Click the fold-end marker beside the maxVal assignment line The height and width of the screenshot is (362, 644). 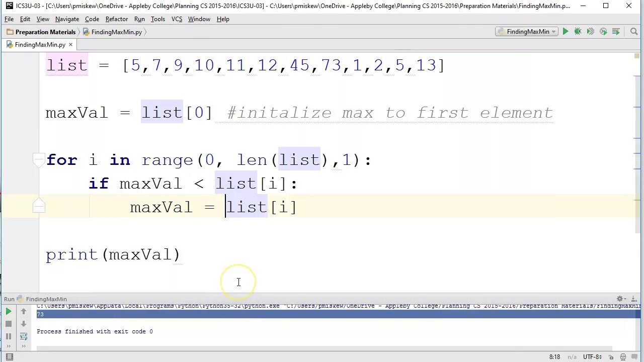pos(39,205)
